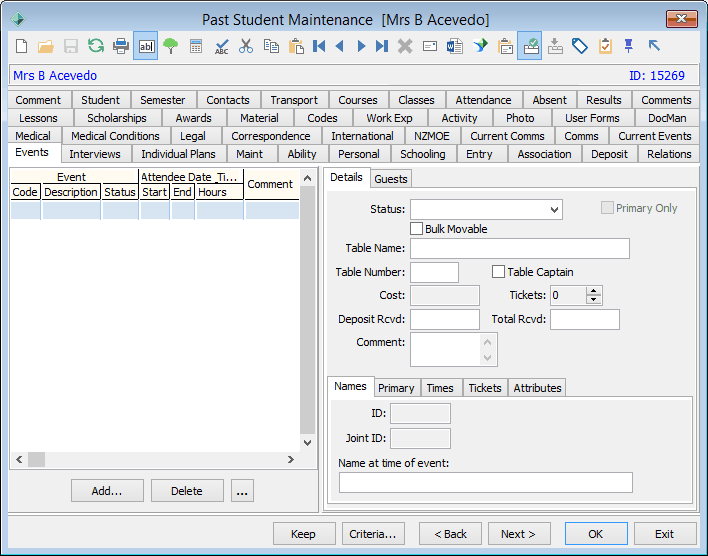Click the download tray icon
The height and width of the screenshot is (556, 708).
[x=555, y=46]
